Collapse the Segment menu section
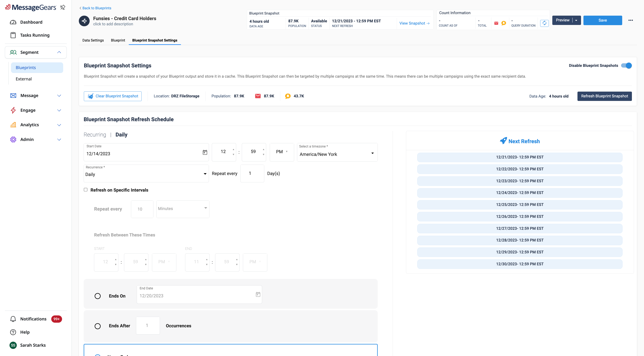 (59, 52)
